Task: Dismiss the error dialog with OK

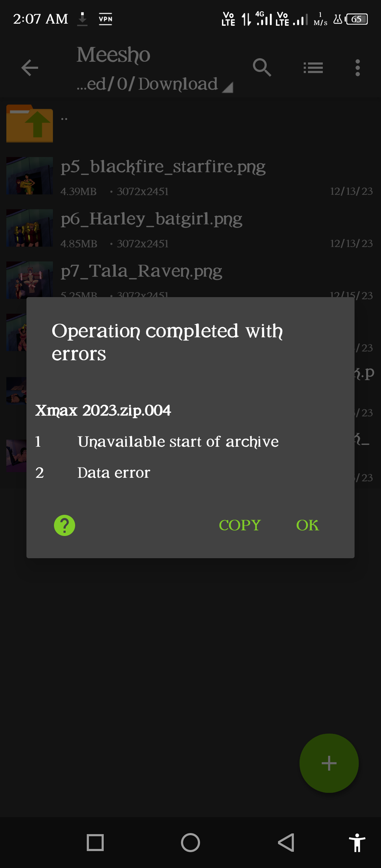Action: pyautogui.click(x=307, y=525)
